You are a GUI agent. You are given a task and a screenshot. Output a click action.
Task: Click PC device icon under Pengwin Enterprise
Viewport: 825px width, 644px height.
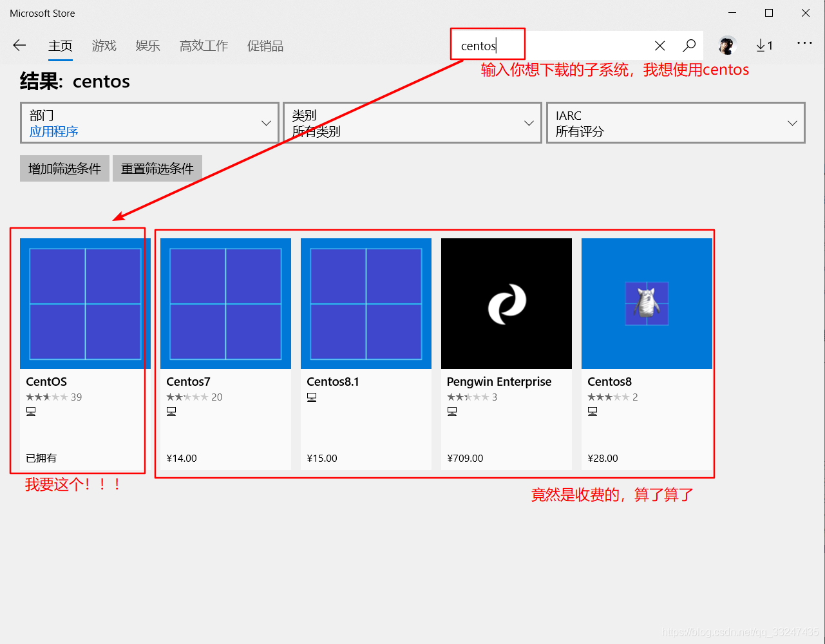pyautogui.click(x=452, y=412)
